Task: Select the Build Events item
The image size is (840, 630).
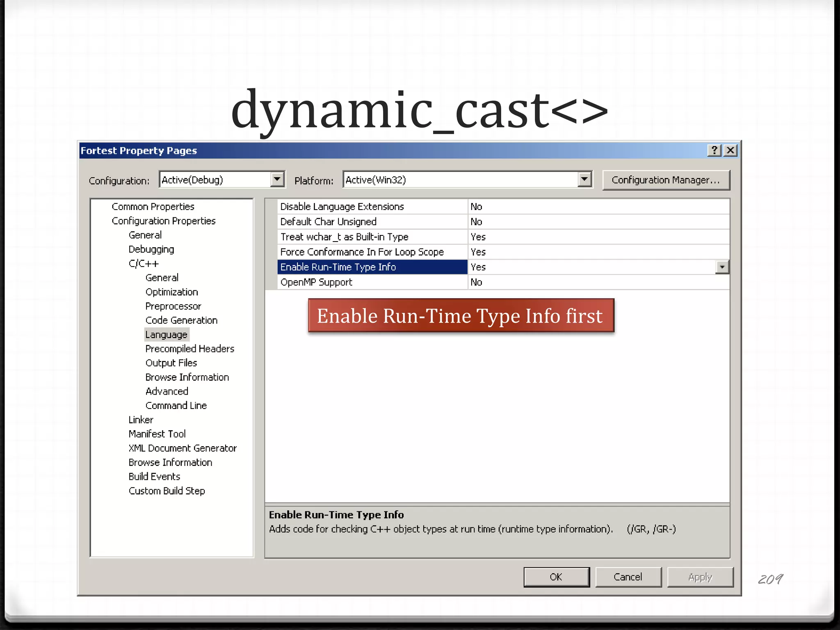Action: coord(155,477)
